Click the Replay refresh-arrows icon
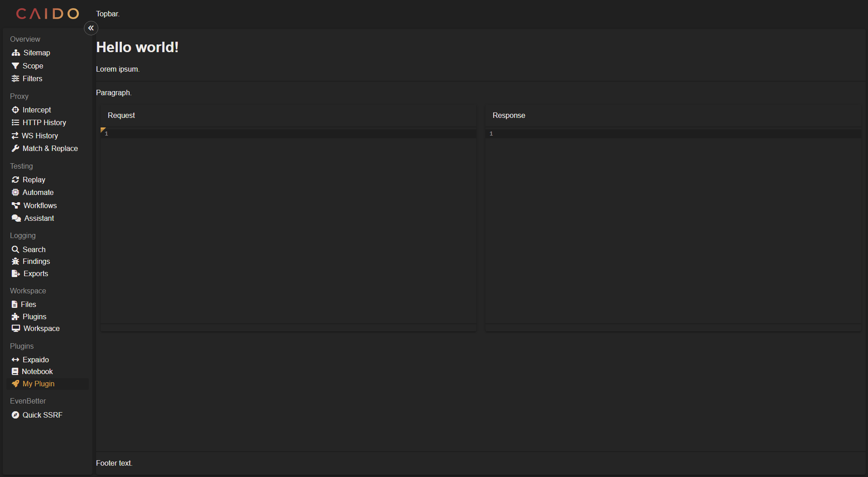The height and width of the screenshot is (477, 868). (15, 180)
